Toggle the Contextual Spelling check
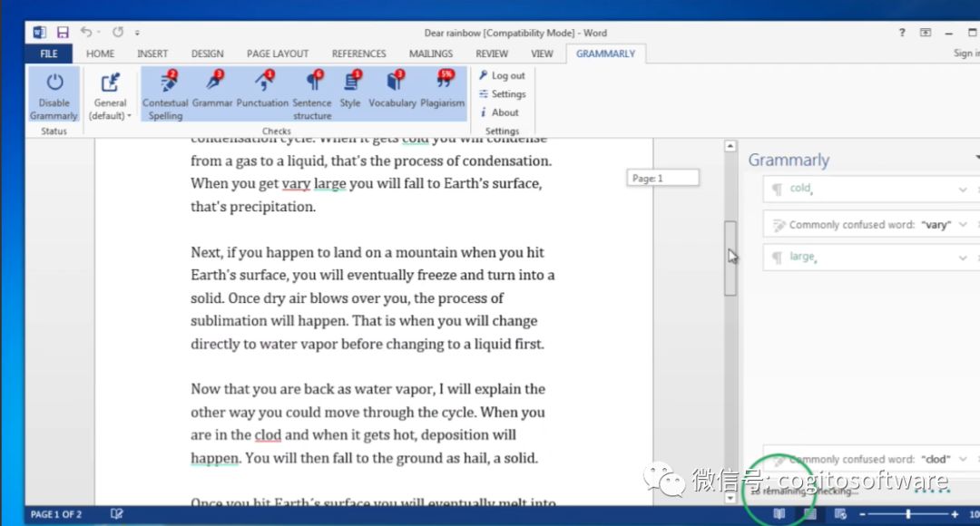 (x=165, y=95)
